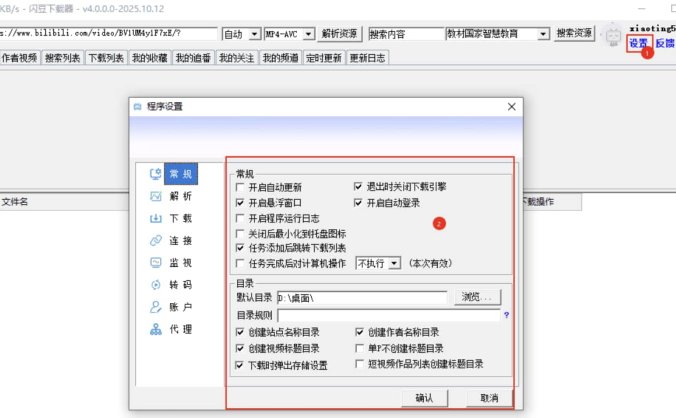Click the 转码 transcode icon in the sidebar
Viewport: 676px width, 418px height.
(155, 285)
